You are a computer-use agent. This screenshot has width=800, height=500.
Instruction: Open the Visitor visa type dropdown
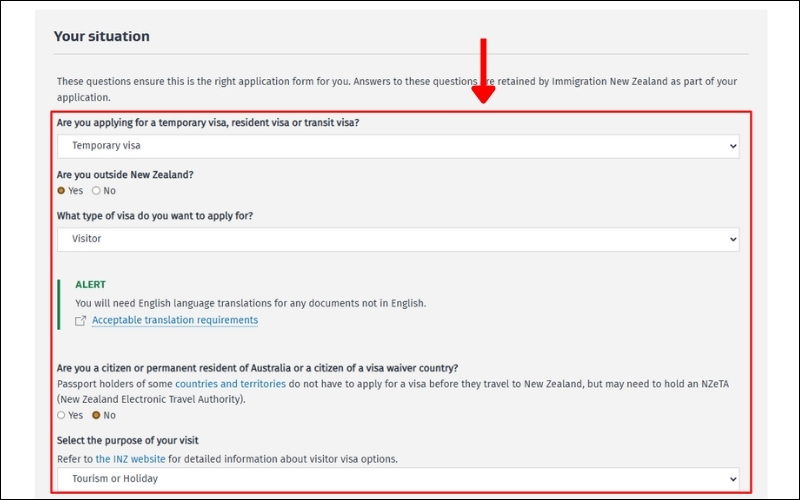point(397,239)
